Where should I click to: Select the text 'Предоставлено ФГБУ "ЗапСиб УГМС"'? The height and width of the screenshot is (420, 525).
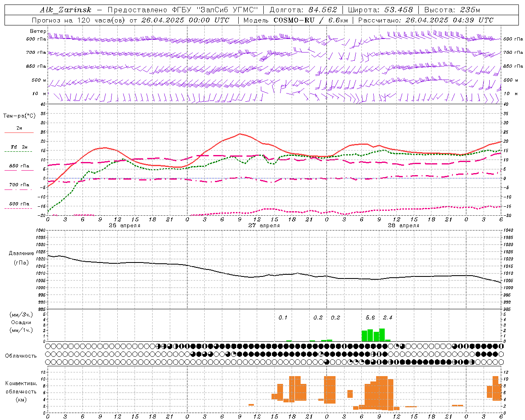pos(183,10)
